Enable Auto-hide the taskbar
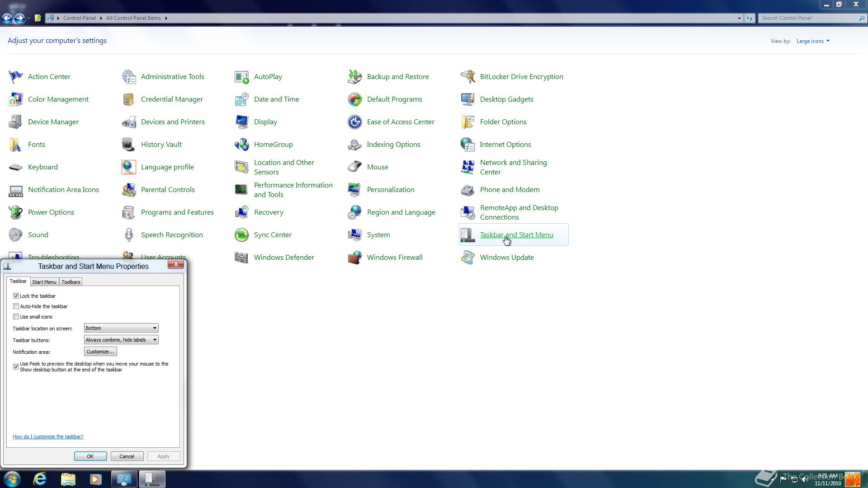 pos(16,306)
